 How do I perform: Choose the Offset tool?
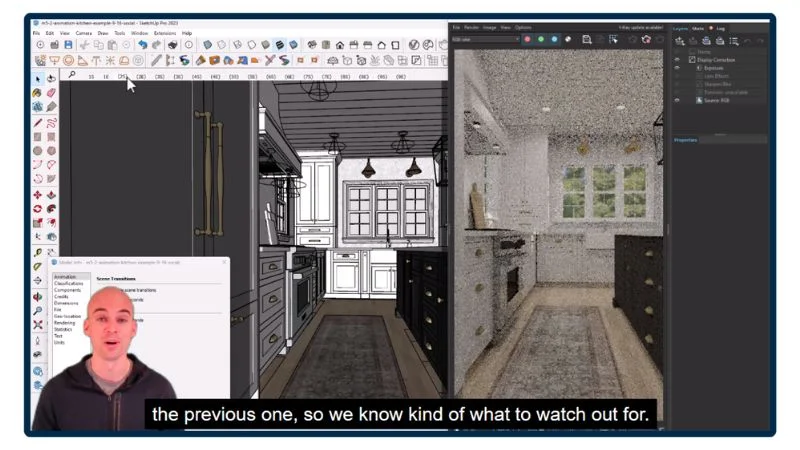point(52,223)
